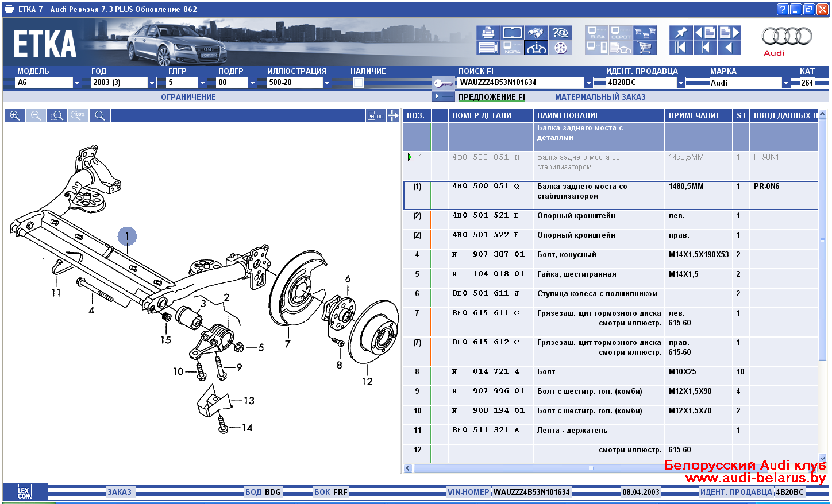Screen dimensions: 832x504
Task: Expand the ГЛГР main group dropdown
Action: click(202, 83)
